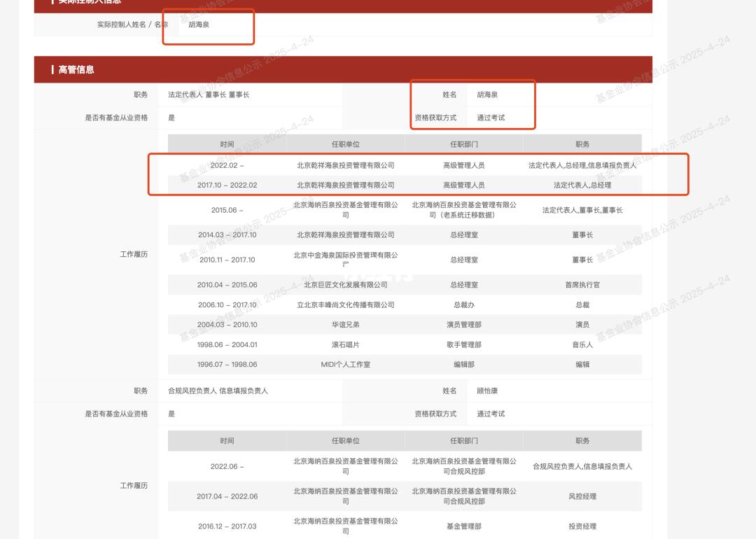
Task: Select the date cell "1996.07 – 1998.06"
Action: click(x=227, y=365)
